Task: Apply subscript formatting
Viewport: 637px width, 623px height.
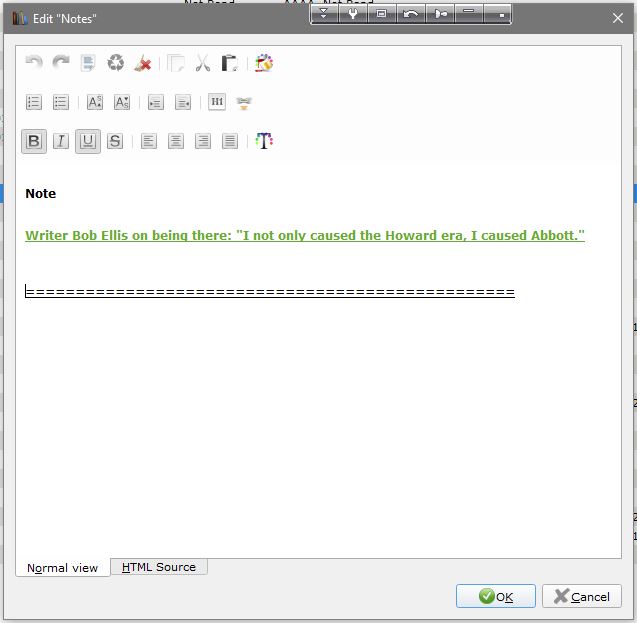Action: click(x=122, y=102)
